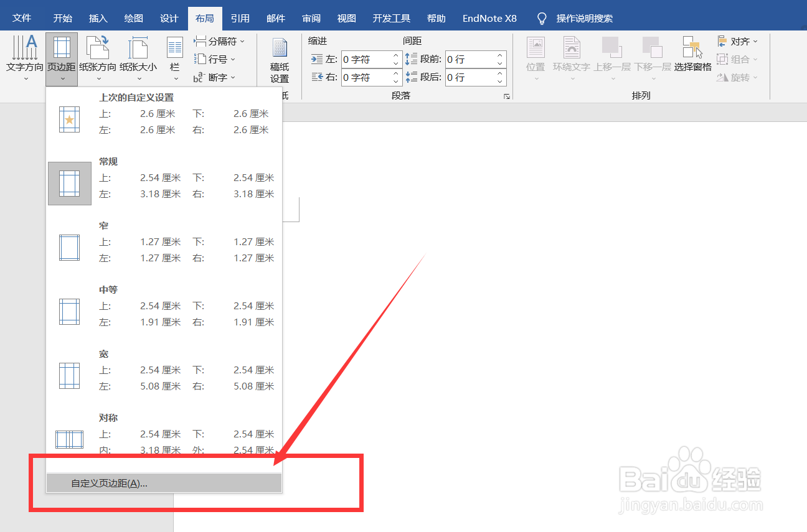Increase left indent with up stepper

(x=396, y=55)
